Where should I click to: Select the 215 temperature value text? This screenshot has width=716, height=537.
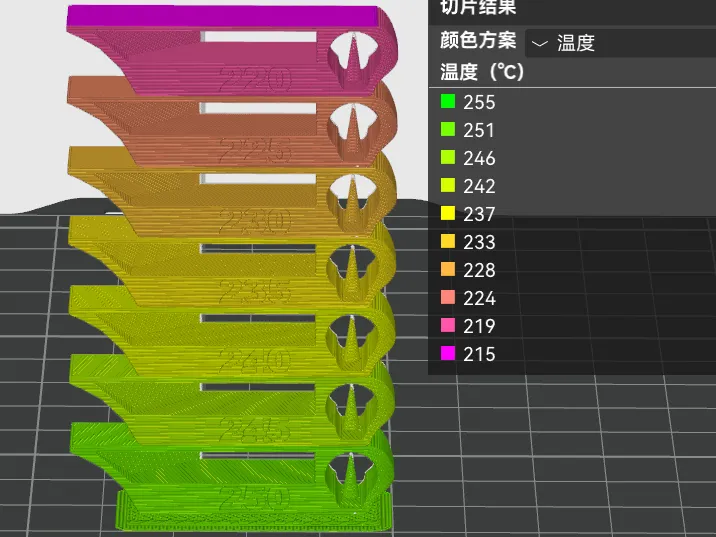point(479,354)
